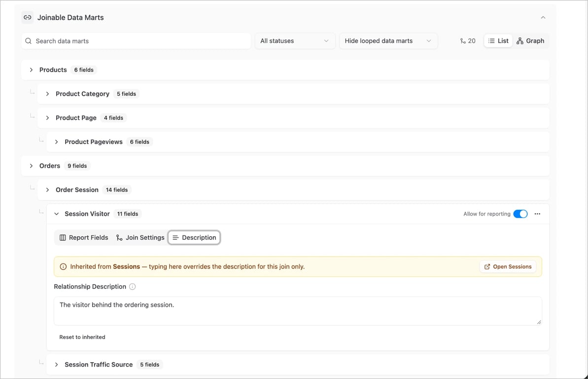Expand the Order Session row
588x379 pixels.
48,190
